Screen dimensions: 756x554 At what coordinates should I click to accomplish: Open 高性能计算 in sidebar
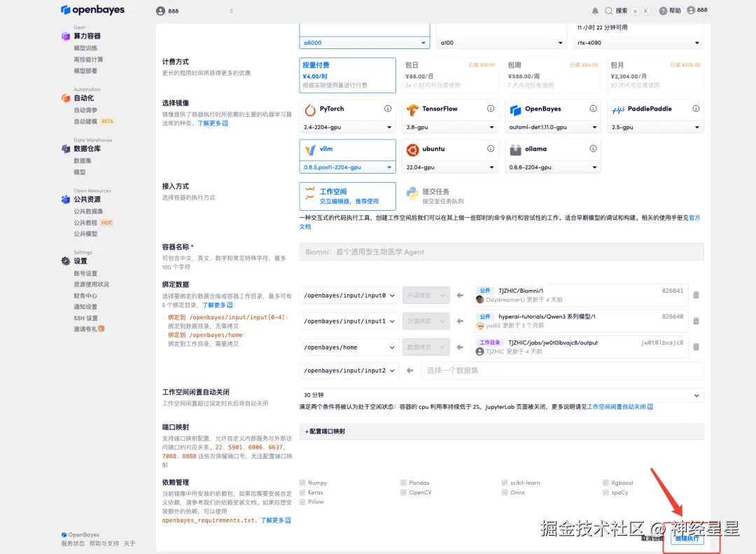coord(88,60)
